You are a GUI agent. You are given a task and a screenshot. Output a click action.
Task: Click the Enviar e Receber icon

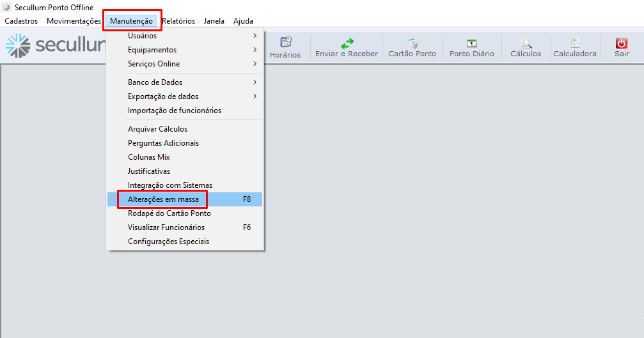(347, 43)
